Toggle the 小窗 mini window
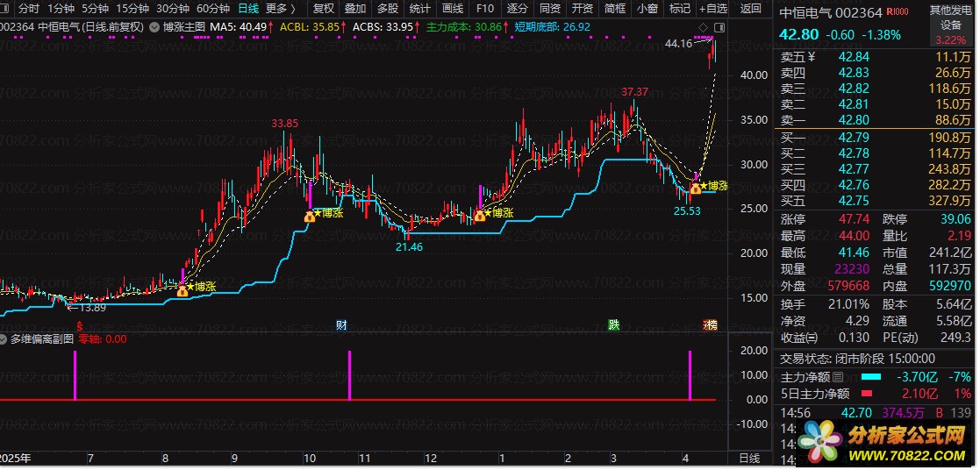This screenshot has height=470, width=980. coord(647,9)
